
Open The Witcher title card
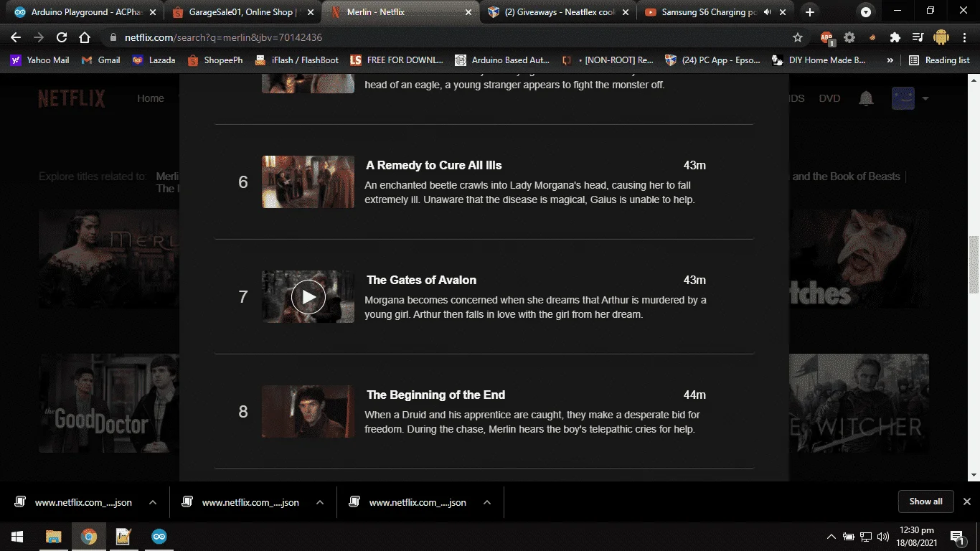click(859, 403)
